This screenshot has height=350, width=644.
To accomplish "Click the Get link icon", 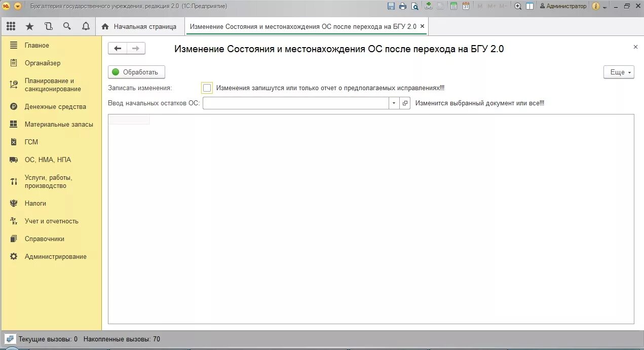I will (429, 6).
